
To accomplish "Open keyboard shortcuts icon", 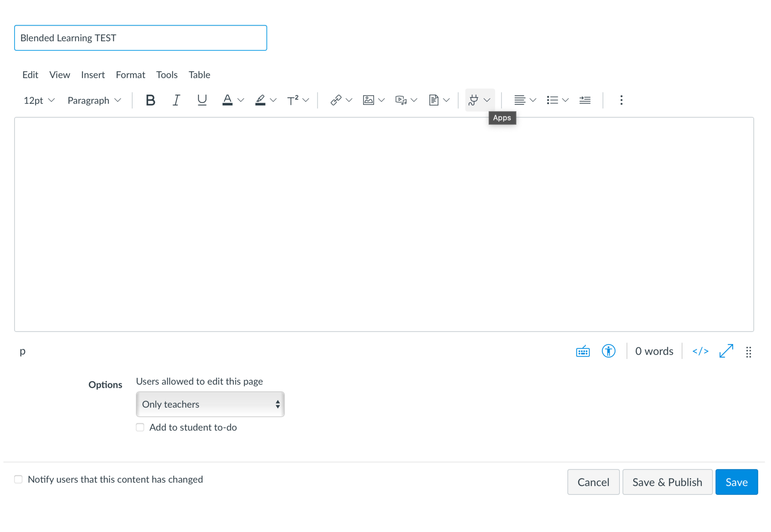I will point(583,351).
